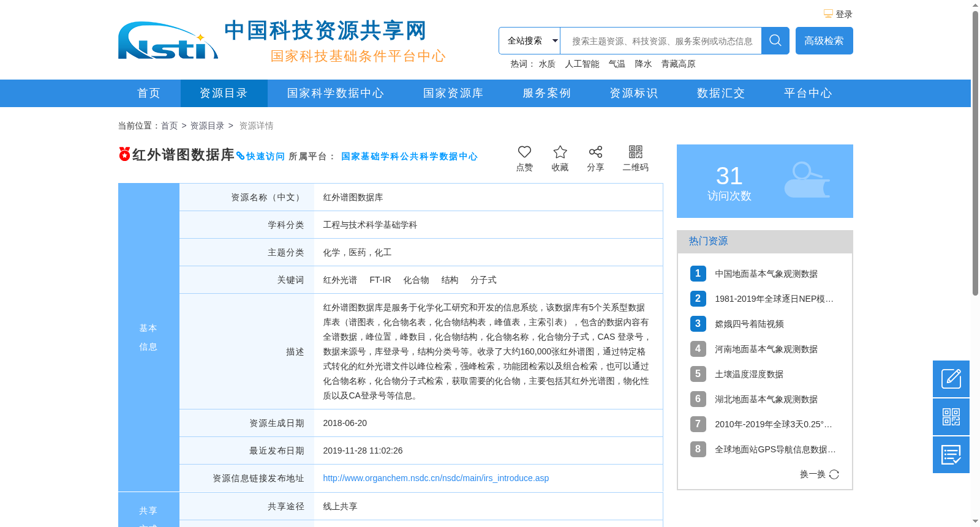Open the 服务案例 nav tab
This screenshot has width=980, height=527.
[546, 93]
